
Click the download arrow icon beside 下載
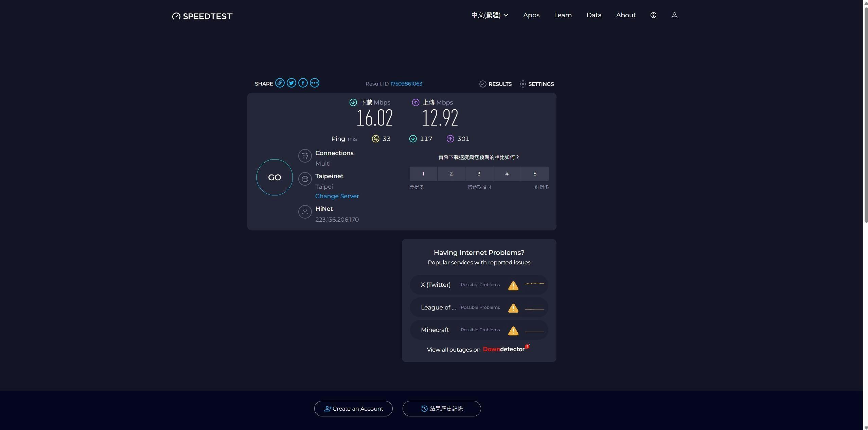tap(353, 102)
